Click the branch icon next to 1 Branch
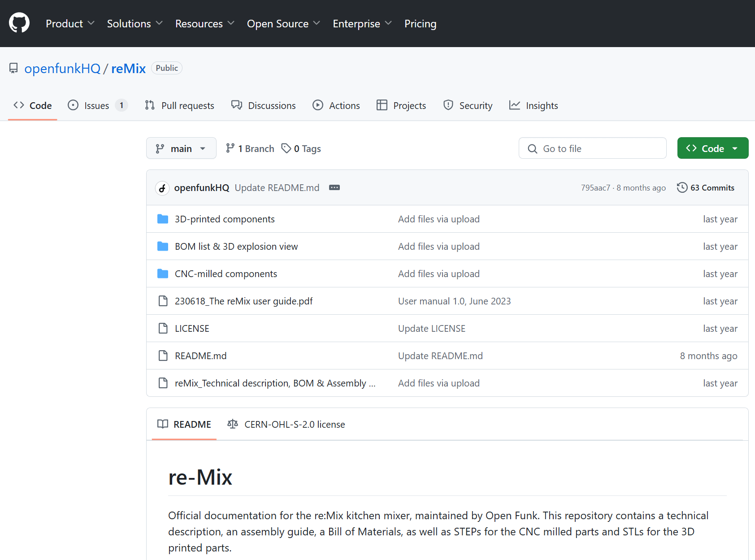This screenshot has height=560, width=755. (x=230, y=148)
